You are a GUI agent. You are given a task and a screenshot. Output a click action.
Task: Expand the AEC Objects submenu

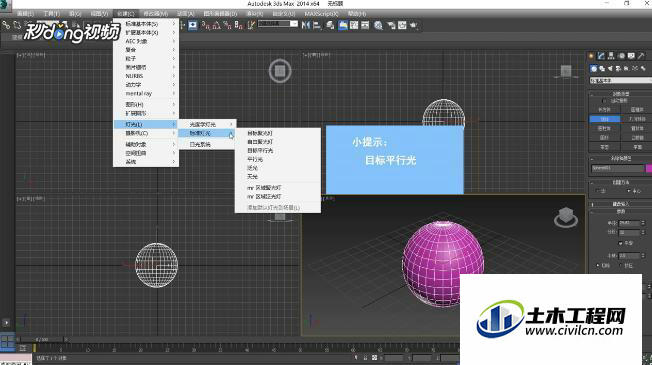point(146,41)
